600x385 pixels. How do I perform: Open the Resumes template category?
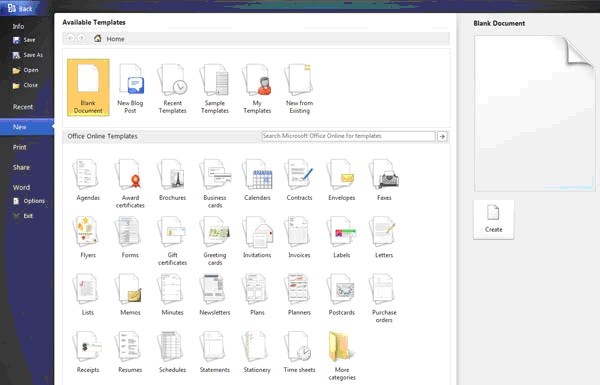(x=130, y=352)
